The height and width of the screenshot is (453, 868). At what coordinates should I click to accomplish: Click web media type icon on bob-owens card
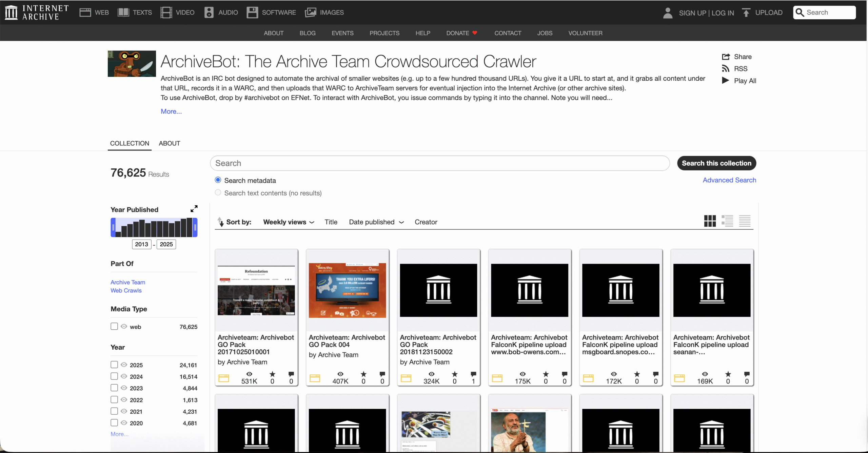click(x=497, y=378)
